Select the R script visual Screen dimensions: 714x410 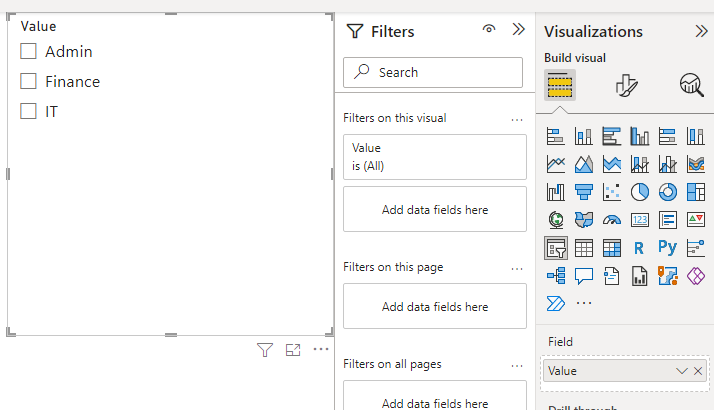click(639, 248)
